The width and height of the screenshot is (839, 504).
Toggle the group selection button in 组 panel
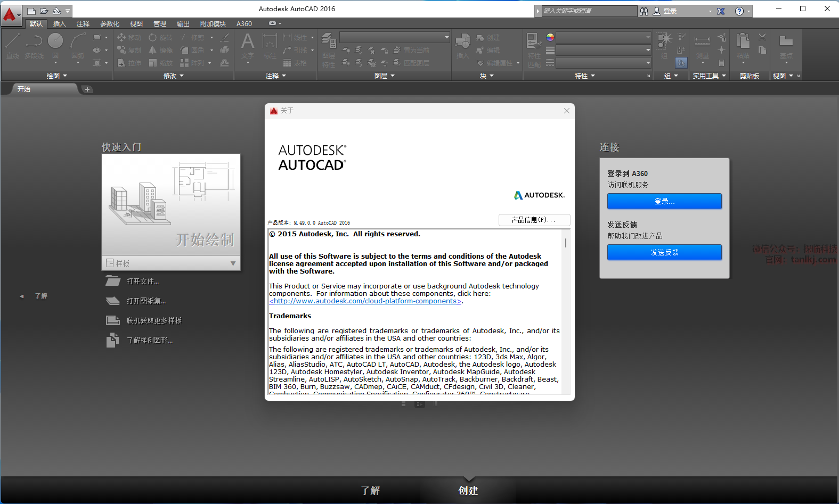[681, 63]
